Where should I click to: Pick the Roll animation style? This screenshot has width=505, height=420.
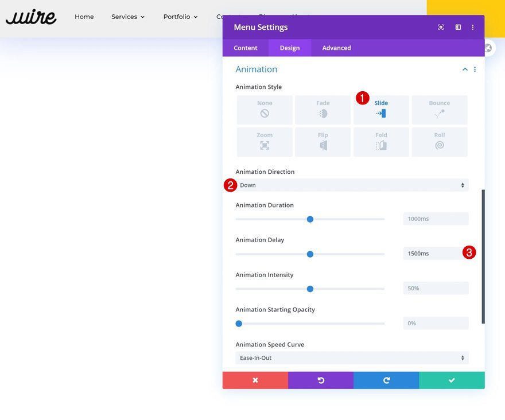point(439,142)
